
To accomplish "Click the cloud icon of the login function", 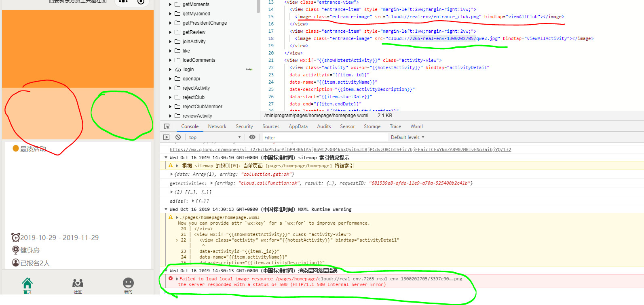I will pyautogui.click(x=178, y=69).
